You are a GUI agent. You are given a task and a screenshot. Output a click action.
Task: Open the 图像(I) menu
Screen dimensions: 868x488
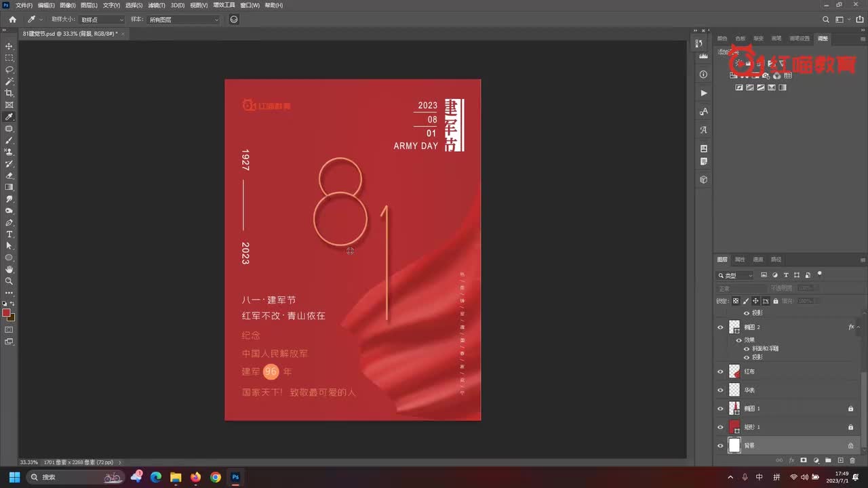coord(68,5)
